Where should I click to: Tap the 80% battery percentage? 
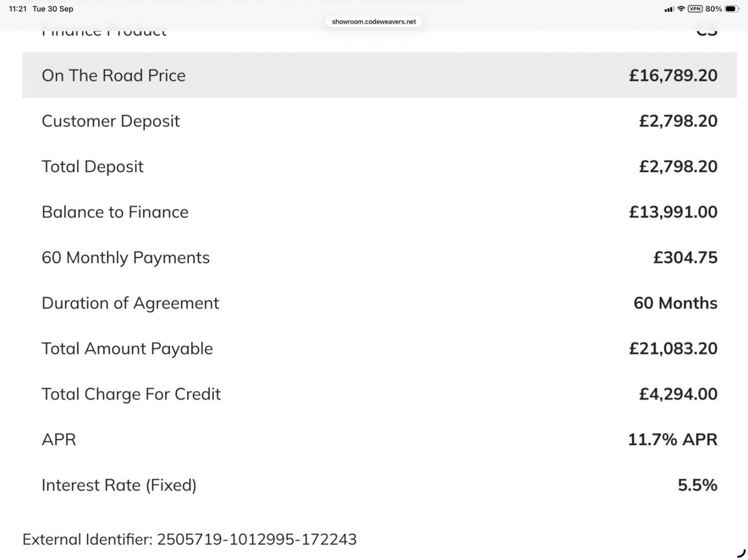(713, 9)
